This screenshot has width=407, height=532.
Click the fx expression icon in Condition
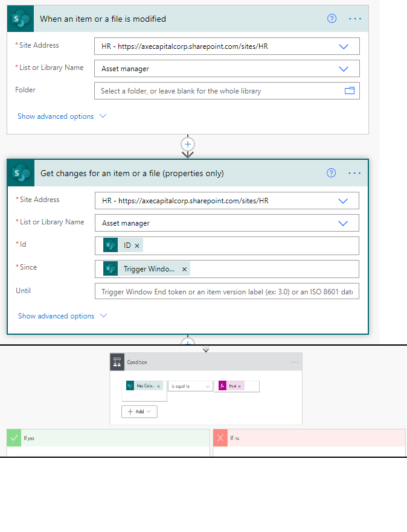point(223,386)
